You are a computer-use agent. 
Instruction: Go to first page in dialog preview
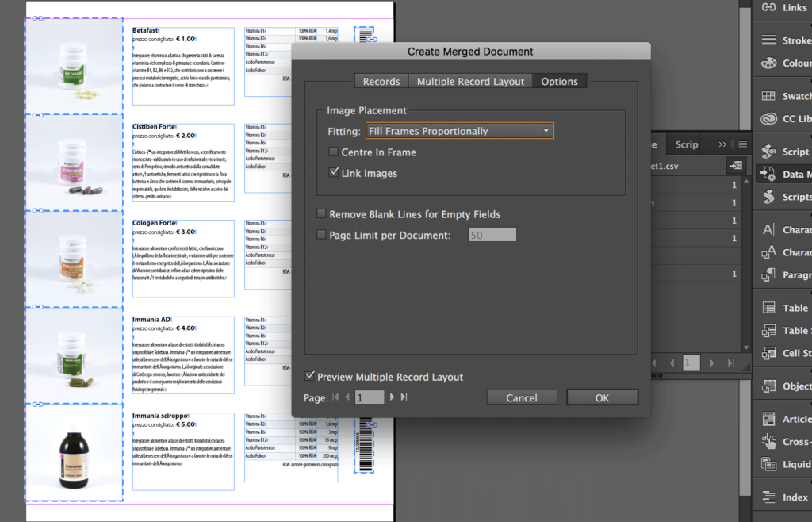[x=335, y=397]
